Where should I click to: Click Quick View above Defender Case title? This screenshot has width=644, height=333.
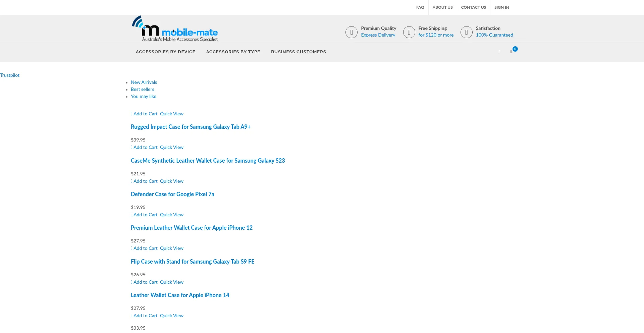[172, 181]
